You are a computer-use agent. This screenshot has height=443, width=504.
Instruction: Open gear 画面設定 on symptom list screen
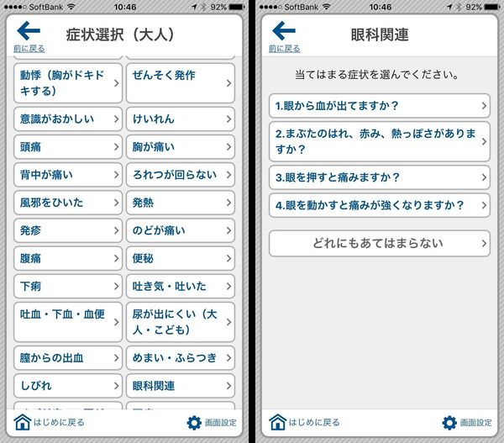[194, 423]
